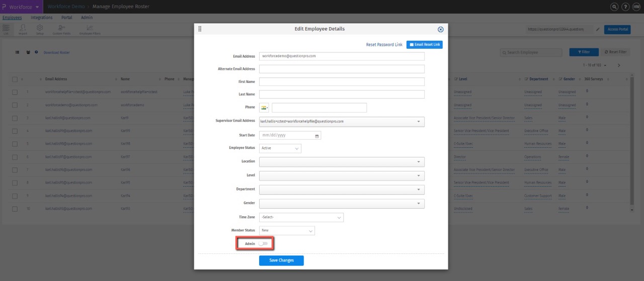Open the Integrations menu tab
The height and width of the screenshot is (281, 644).
pyautogui.click(x=42, y=18)
